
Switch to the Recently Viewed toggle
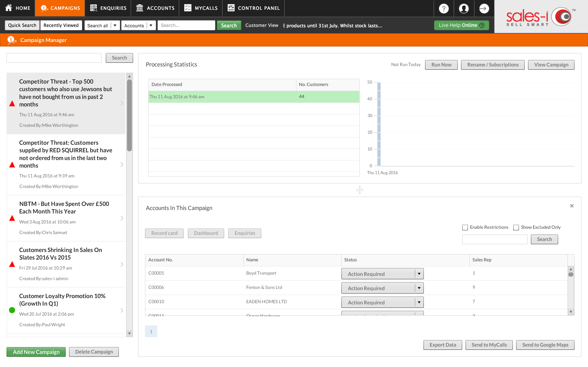pyautogui.click(x=61, y=25)
